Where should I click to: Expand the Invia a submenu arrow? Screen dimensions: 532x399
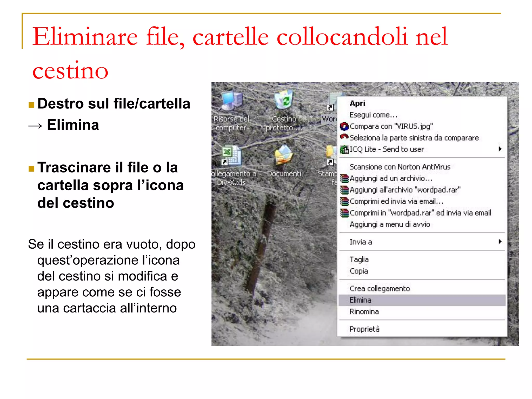(x=500, y=242)
